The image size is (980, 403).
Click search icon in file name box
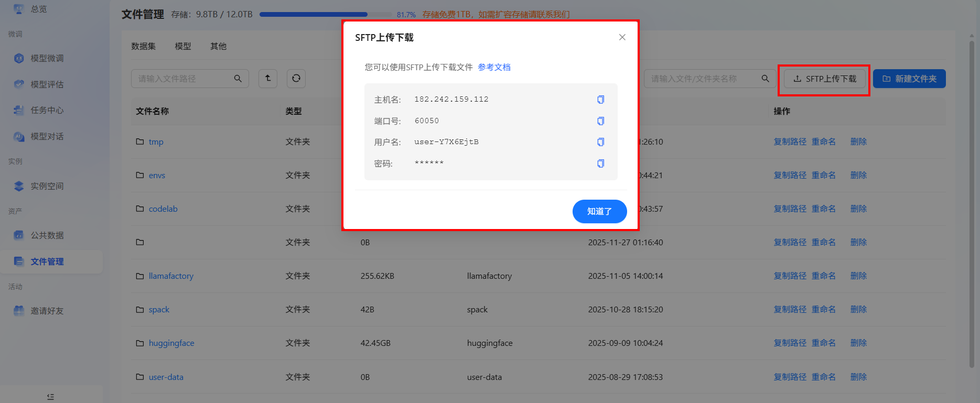tap(766, 79)
